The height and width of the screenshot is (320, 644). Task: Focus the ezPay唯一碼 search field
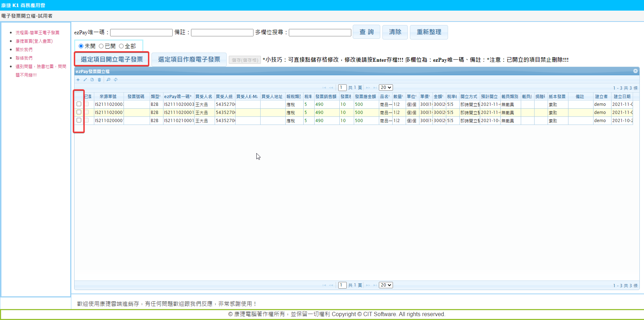point(141,32)
